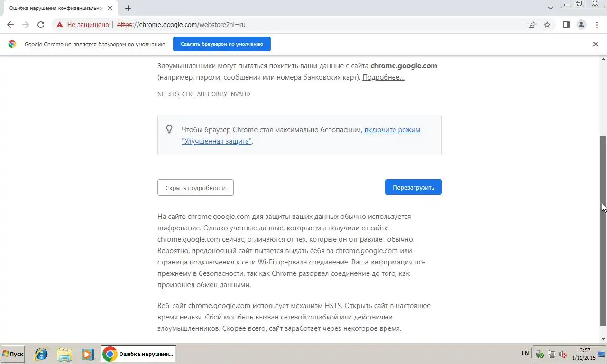Click the forward navigation arrow
This screenshot has width=607, height=364.
26,25
